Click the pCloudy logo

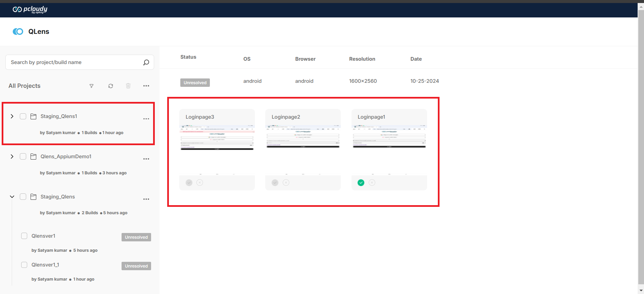pos(30,10)
